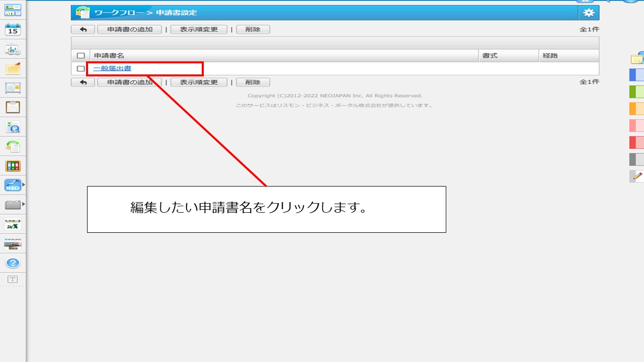Viewport: 644px width, 362px height.
Task: Open the brown clipboard sidebar icon
Action: pyautogui.click(x=13, y=107)
